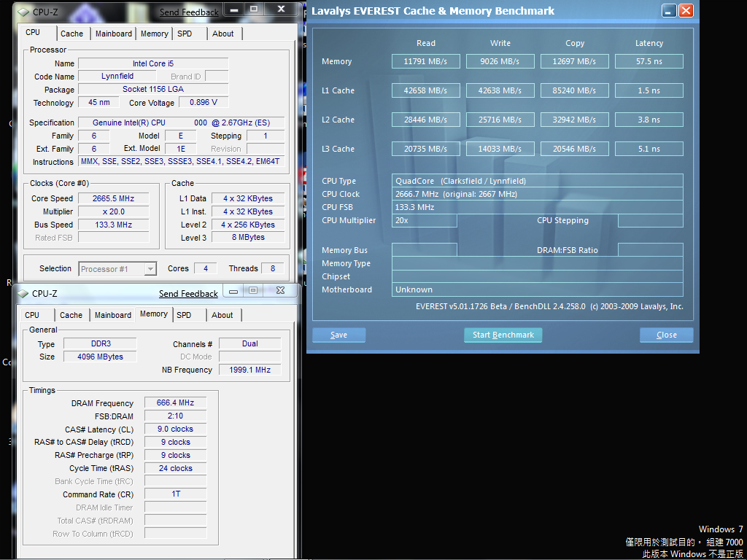The image size is (747, 560).
Task: Click Memory Latency value 57.5 ns
Action: (x=649, y=61)
